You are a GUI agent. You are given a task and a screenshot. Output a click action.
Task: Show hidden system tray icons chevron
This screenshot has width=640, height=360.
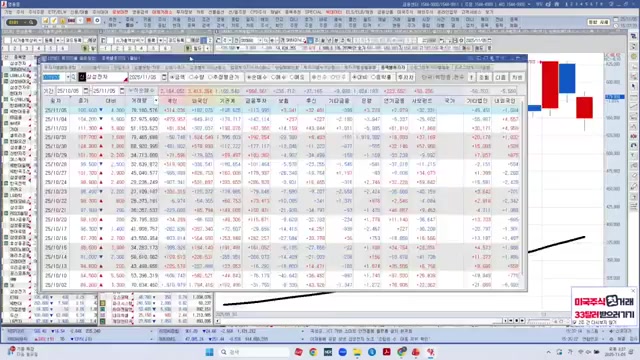[548, 352]
